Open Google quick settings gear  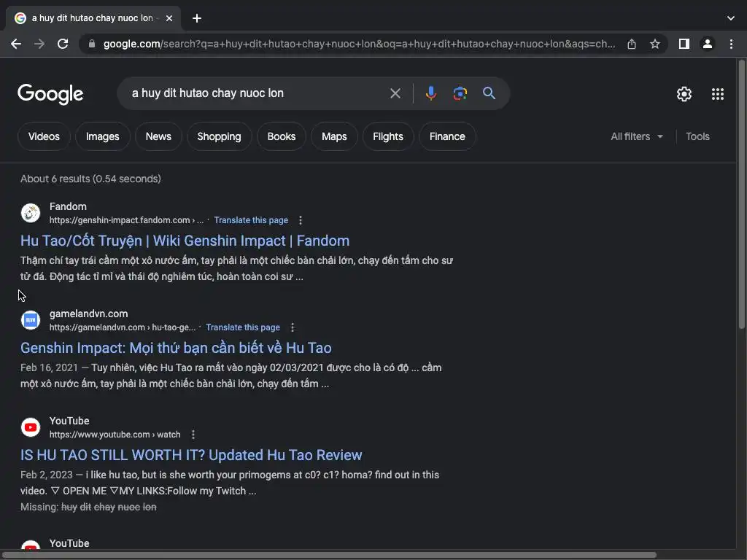(x=684, y=94)
